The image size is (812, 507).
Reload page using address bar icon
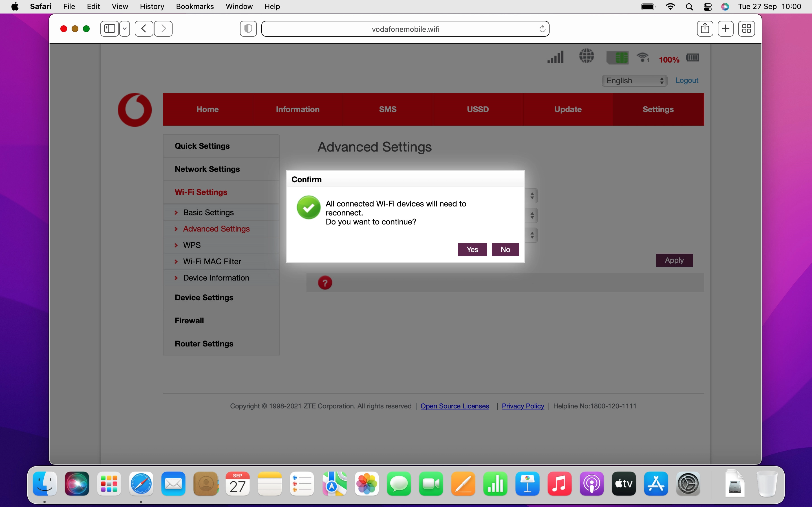(542, 29)
